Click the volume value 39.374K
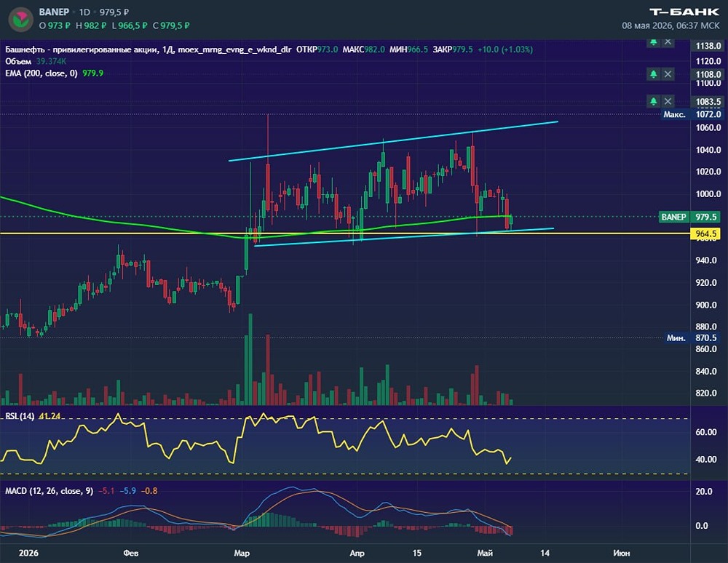728x563 pixels. pos(51,61)
